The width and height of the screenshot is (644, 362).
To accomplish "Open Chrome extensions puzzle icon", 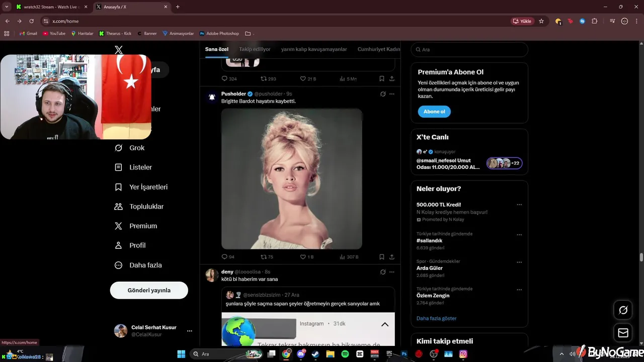I will (x=595, y=21).
